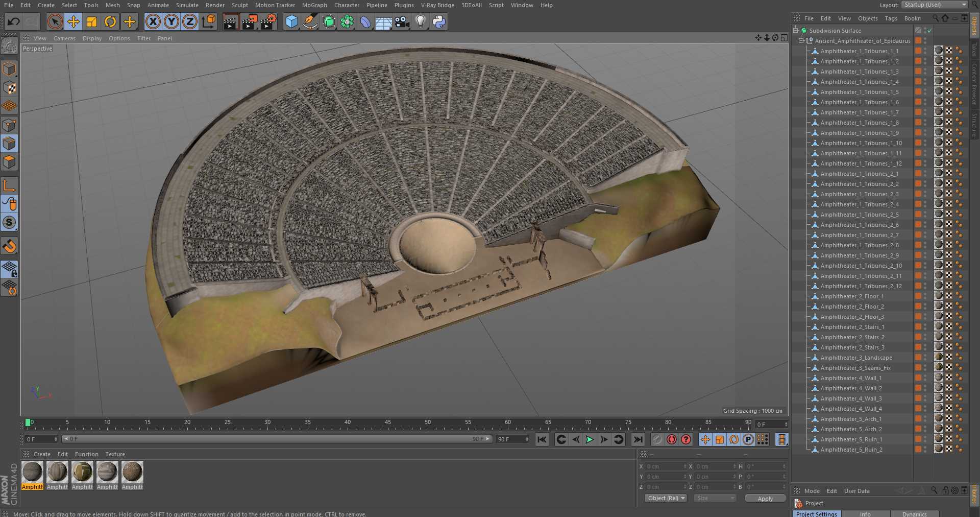The image size is (980, 517).
Task: Select Amphitheater_3_Landscape in object list
Action: pos(856,358)
